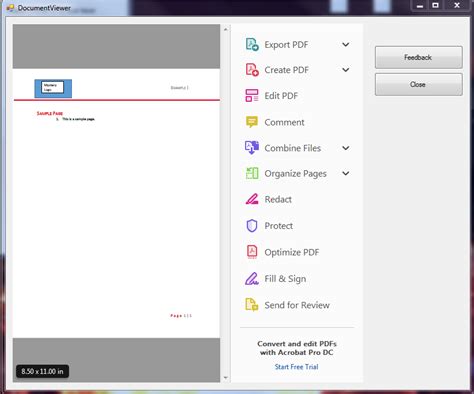Open the Comment tool icon

(252, 122)
